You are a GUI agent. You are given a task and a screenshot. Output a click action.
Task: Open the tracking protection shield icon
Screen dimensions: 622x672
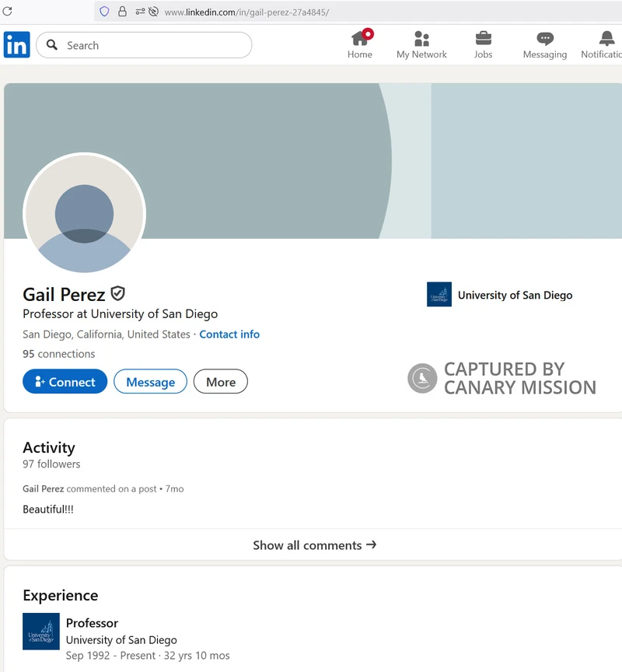[x=104, y=12]
